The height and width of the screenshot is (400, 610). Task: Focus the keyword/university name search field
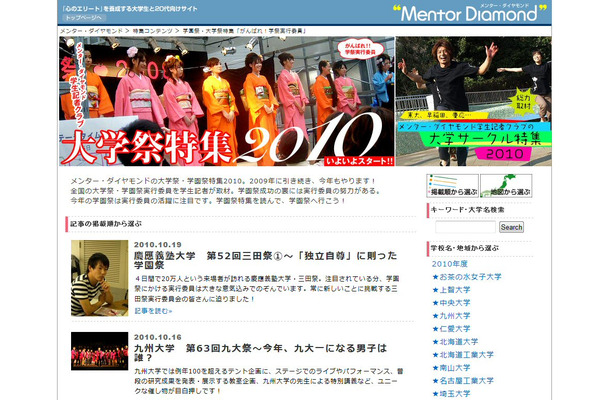(x=465, y=227)
